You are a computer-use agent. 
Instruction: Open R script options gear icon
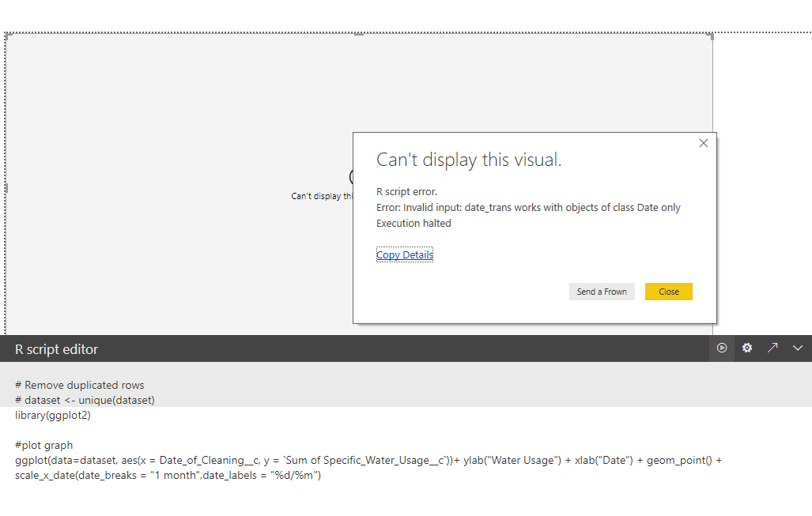tap(746, 348)
